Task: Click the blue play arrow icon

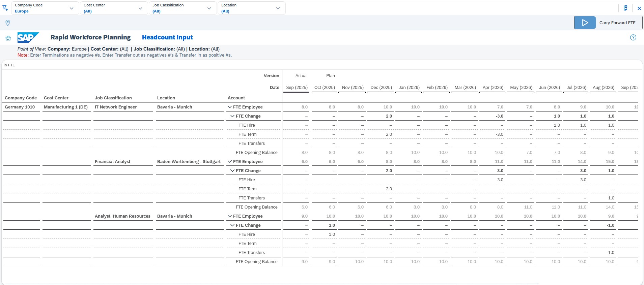Action: [585, 23]
